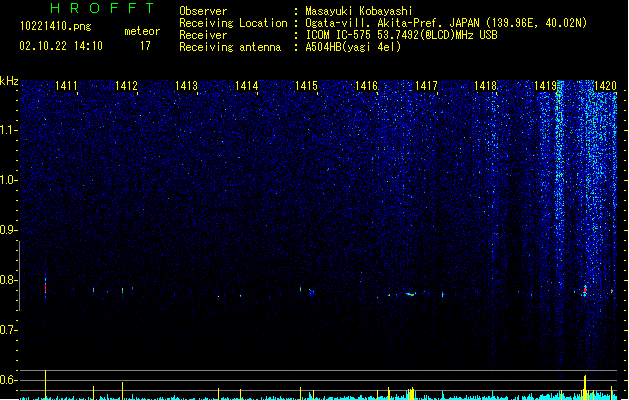Click the 'Receiver' field label
This screenshot has height=400, width=629.
pos(203,35)
